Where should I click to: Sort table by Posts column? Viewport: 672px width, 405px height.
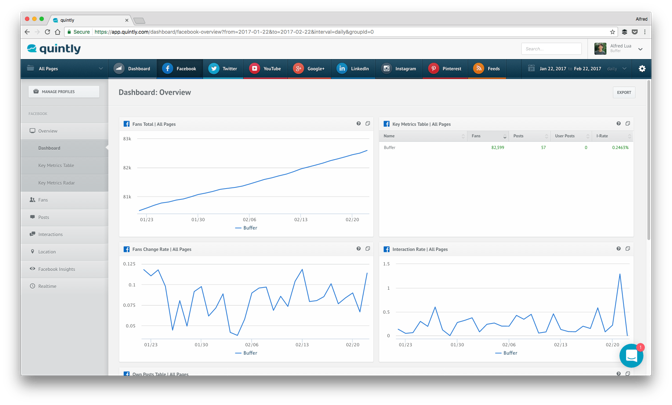point(530,136)
